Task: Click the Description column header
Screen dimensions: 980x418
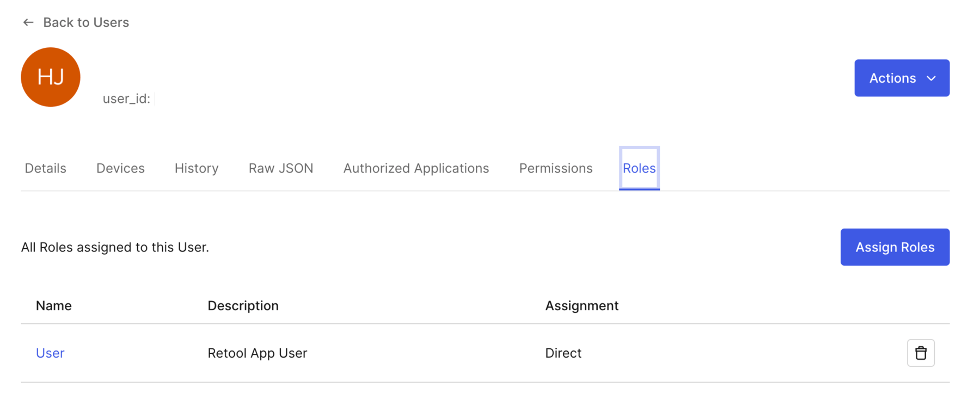Action: pos(243,306)
